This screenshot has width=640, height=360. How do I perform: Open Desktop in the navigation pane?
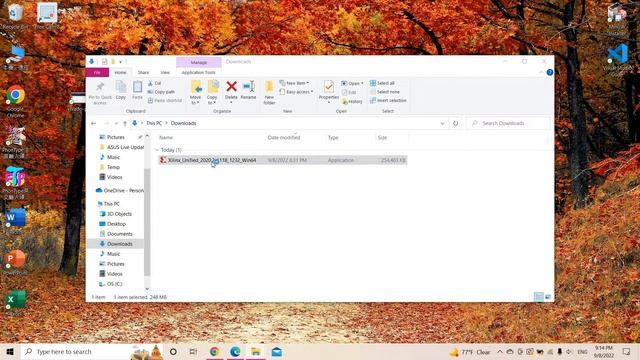click(x=113, y=224)
